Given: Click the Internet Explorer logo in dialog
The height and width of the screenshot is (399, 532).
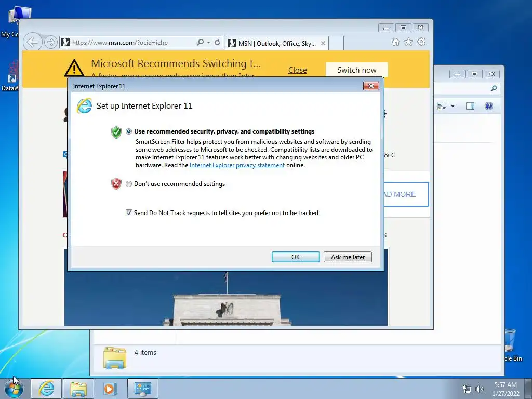Looking at the screenshot, I should (x=84, y=105).
